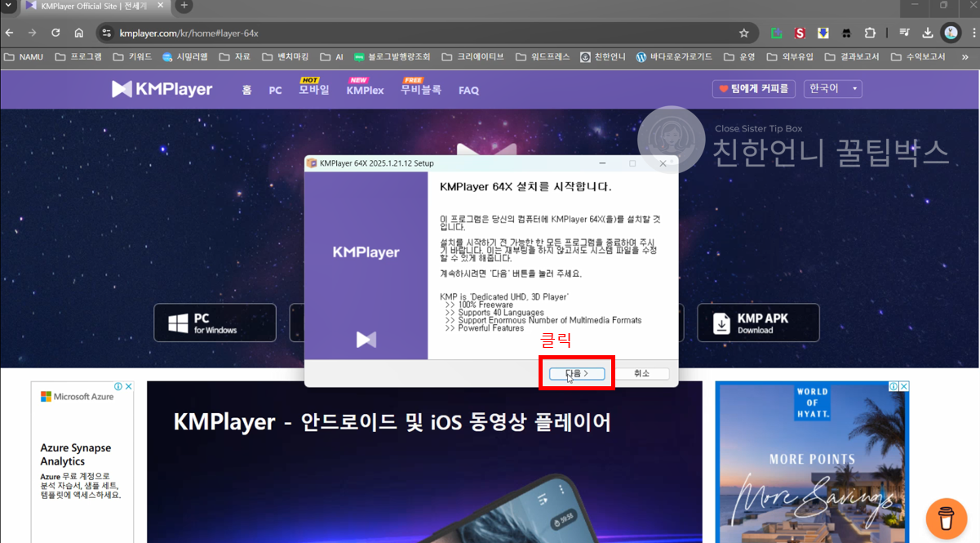Image resolution: width=980 pixels, height=543 pixels.
Task: Click the KMPlayer Android iOS banner
Action: click(424, 461)
